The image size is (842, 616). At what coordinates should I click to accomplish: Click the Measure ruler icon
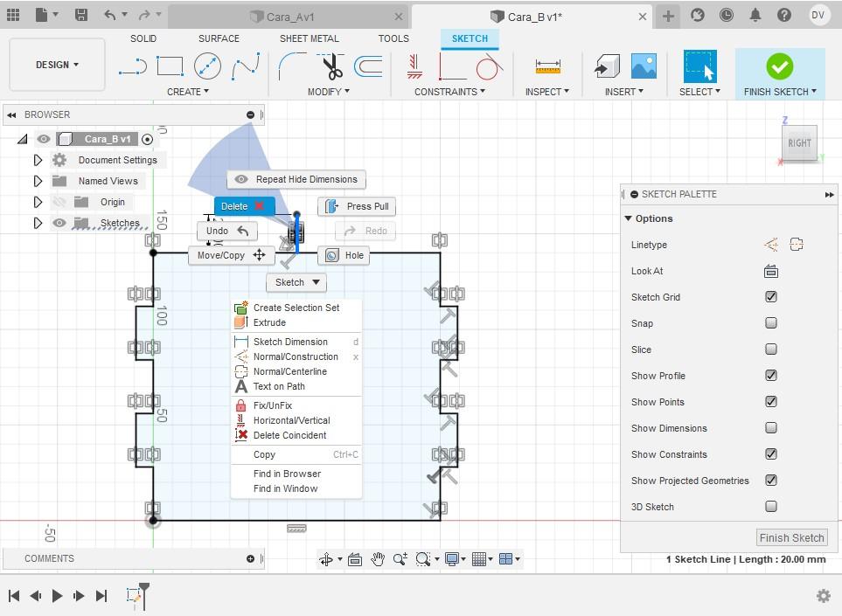[547, 66]
